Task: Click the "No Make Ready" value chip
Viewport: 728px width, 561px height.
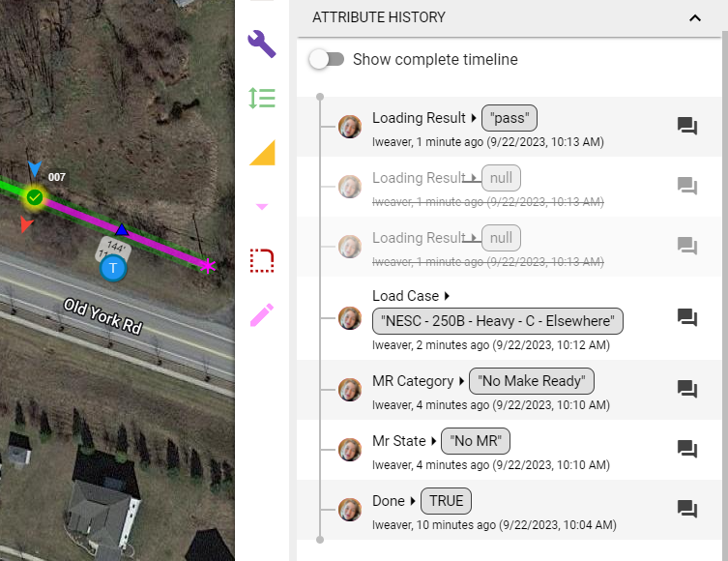Action: tap(532, 381)
